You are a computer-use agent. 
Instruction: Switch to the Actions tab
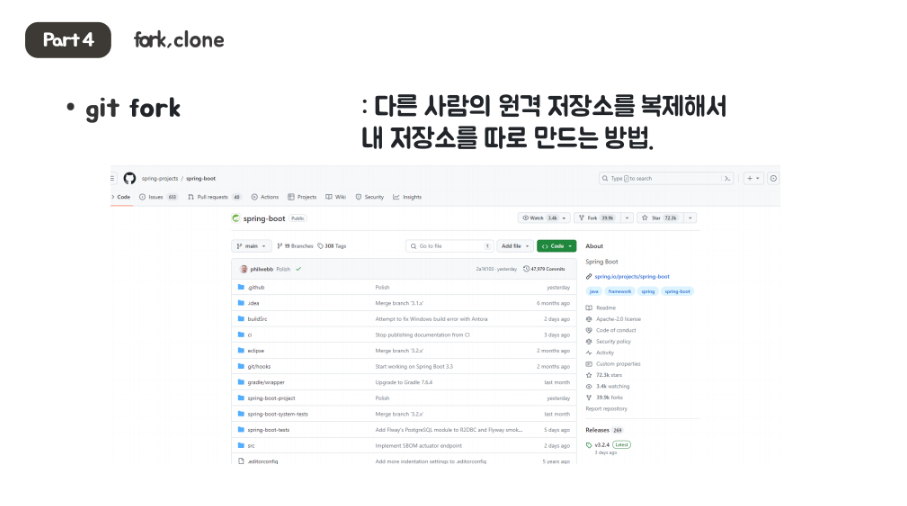[x=265, y=197]
